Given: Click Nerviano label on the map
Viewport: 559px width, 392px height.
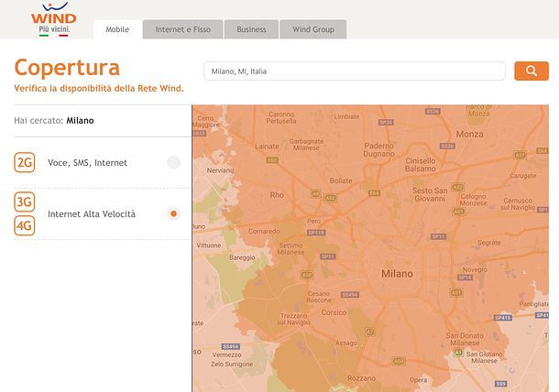Looking at the screenshot, I should point(220,170).
